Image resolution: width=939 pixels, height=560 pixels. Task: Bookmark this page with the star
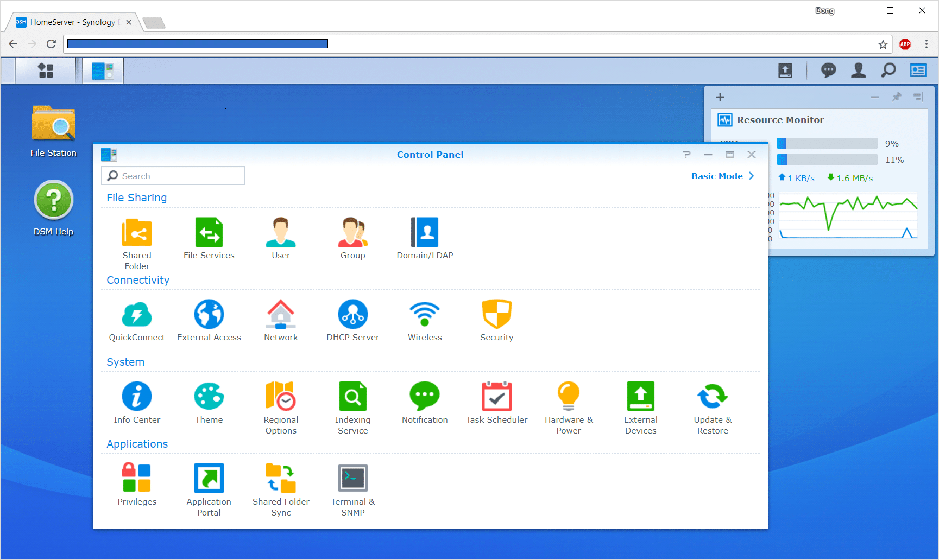[x=883, y=44]
